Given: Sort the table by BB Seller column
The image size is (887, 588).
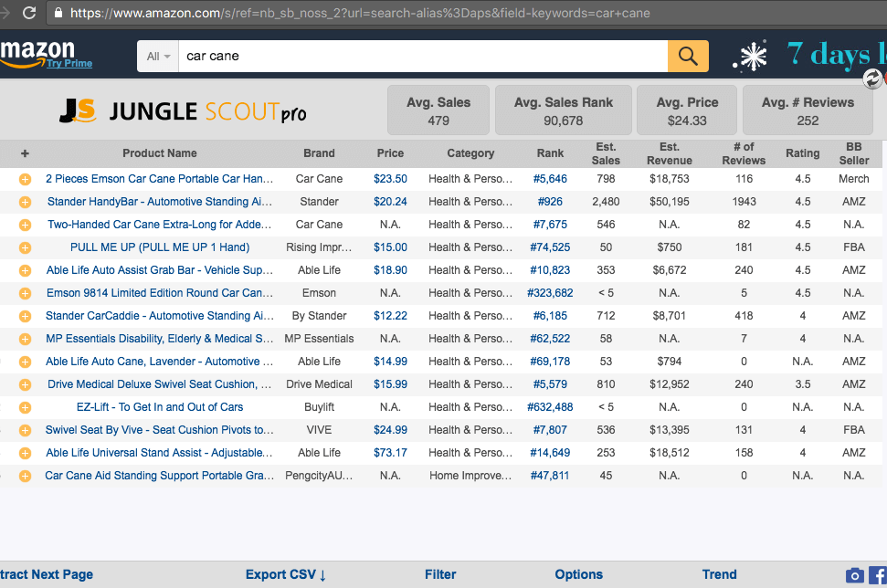Looking at the screenshot, I should (854, 153).
